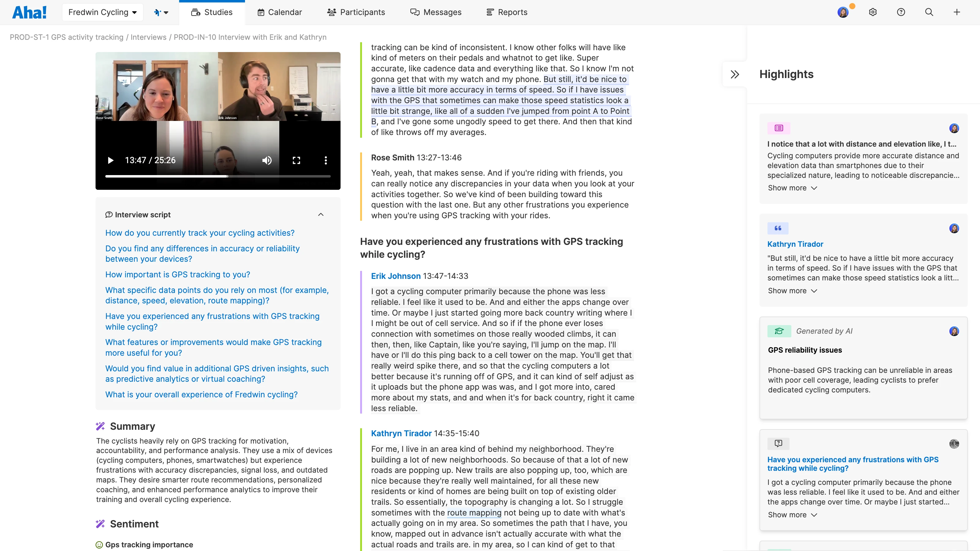Screen dimensions: 980x551
Task: Open the video's more options menu
Action: pos(326,160)
